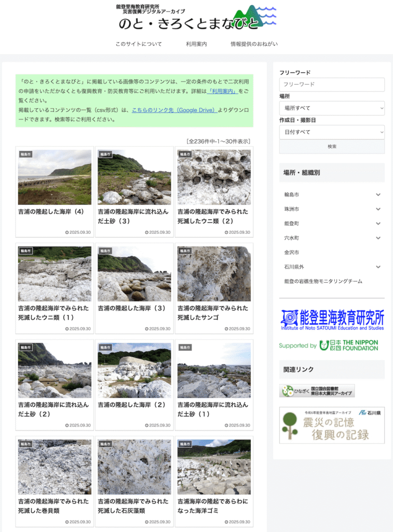Click the 輪島市 tag on 吉浦の隆起した海岸（4）

click(26, 154)
